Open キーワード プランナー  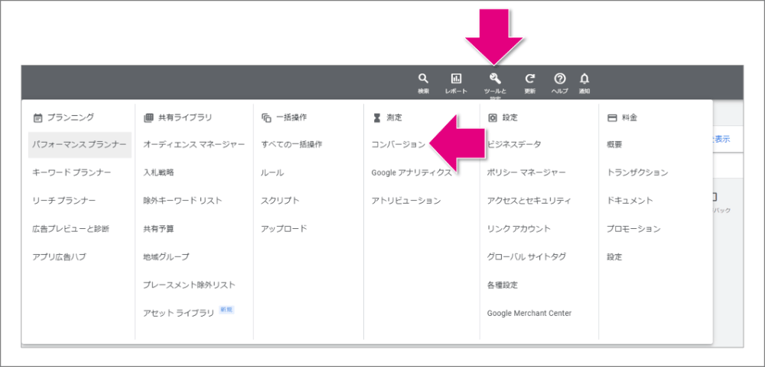72,172
